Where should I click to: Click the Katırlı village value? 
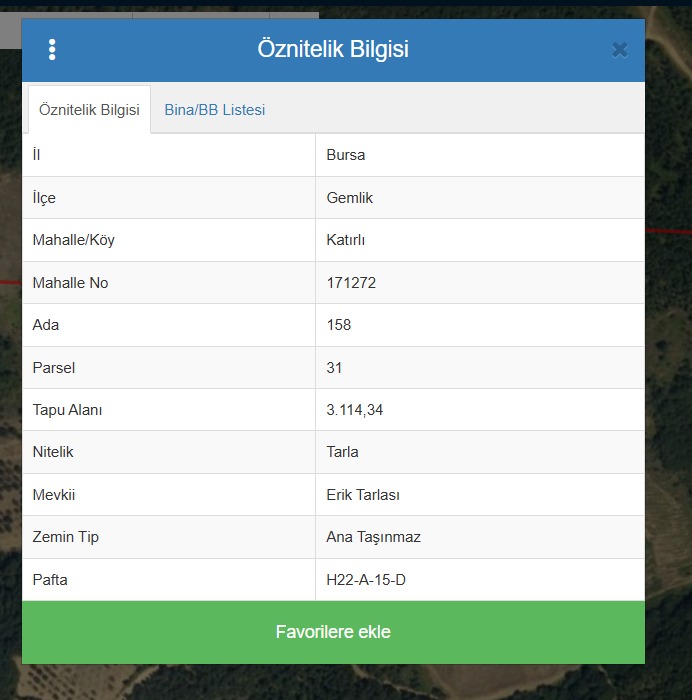[x=346, y=240]
